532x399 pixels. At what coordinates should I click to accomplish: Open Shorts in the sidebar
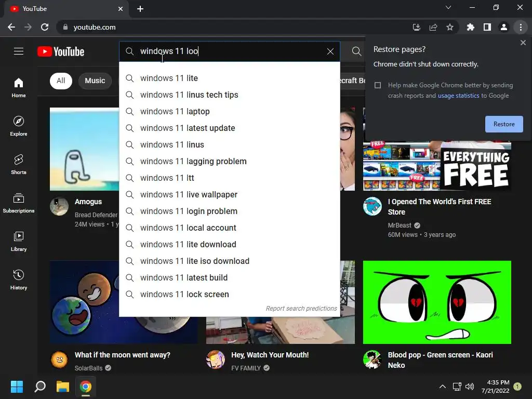tap(19, 164)
